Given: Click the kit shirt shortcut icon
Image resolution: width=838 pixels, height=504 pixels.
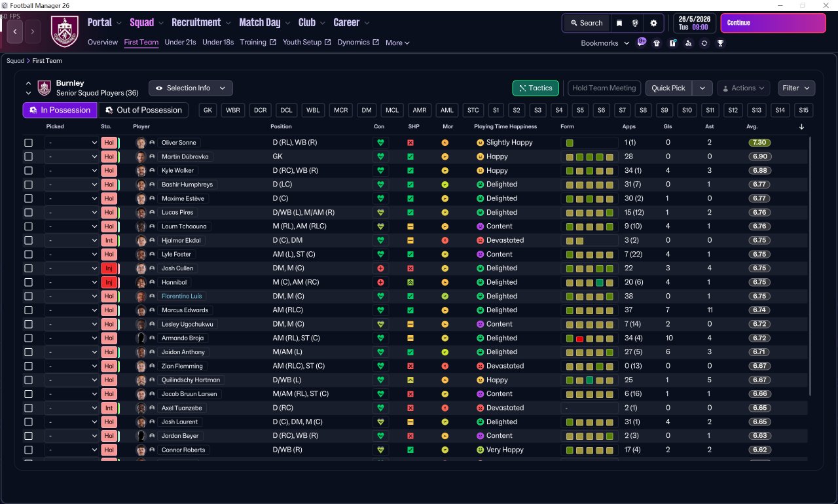Looking at the screenshot, I should (657, 43).
